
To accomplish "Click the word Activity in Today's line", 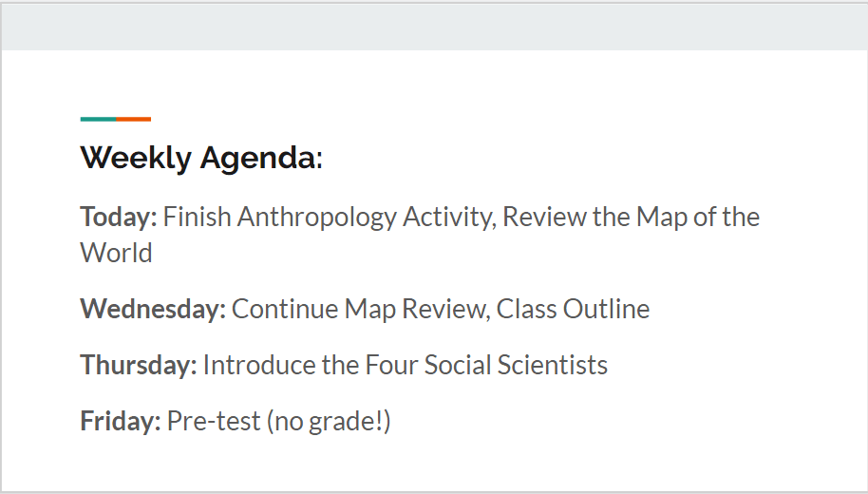I will (448, 218).
